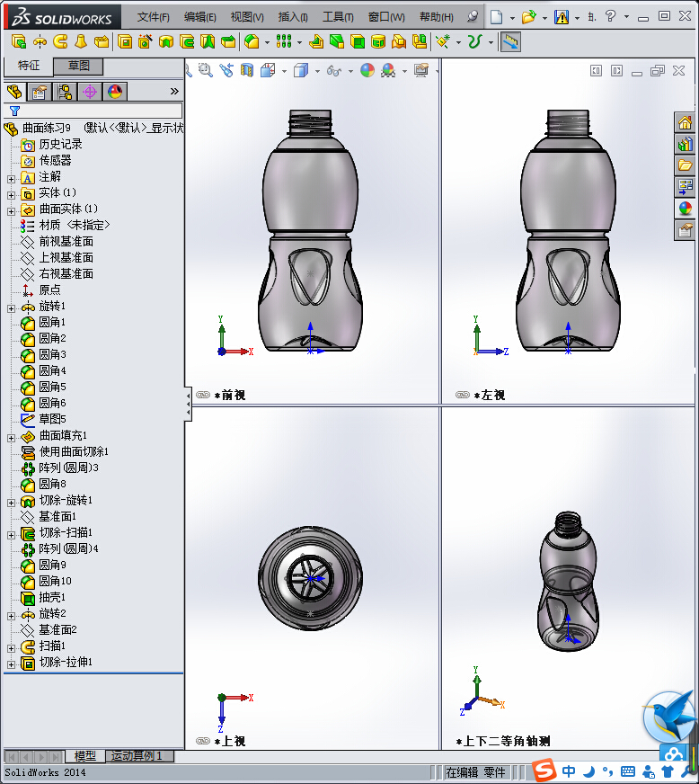Open the Design Library task pane
This screenshot has width=699, height=784.
tap(685, 144)
